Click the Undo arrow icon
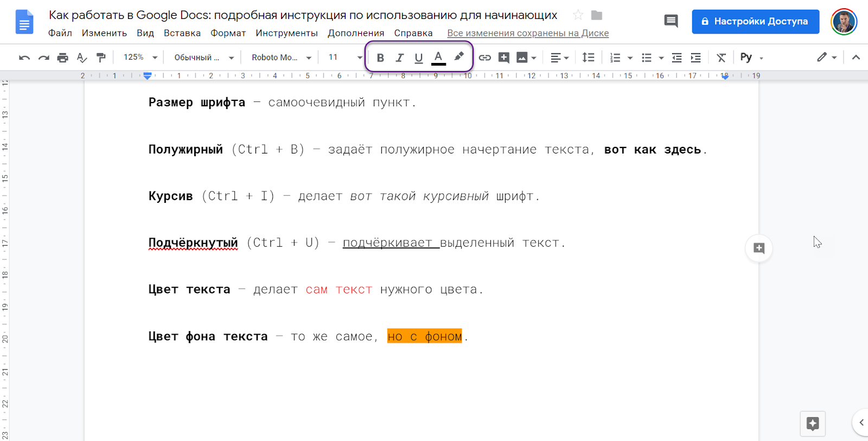 (24, 57)
